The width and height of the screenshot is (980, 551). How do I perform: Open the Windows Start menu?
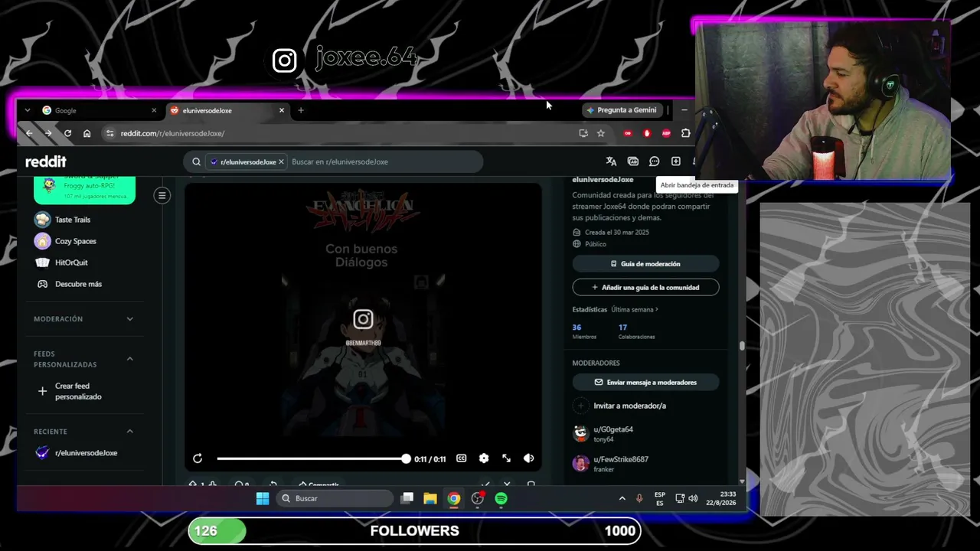[263, 498]
